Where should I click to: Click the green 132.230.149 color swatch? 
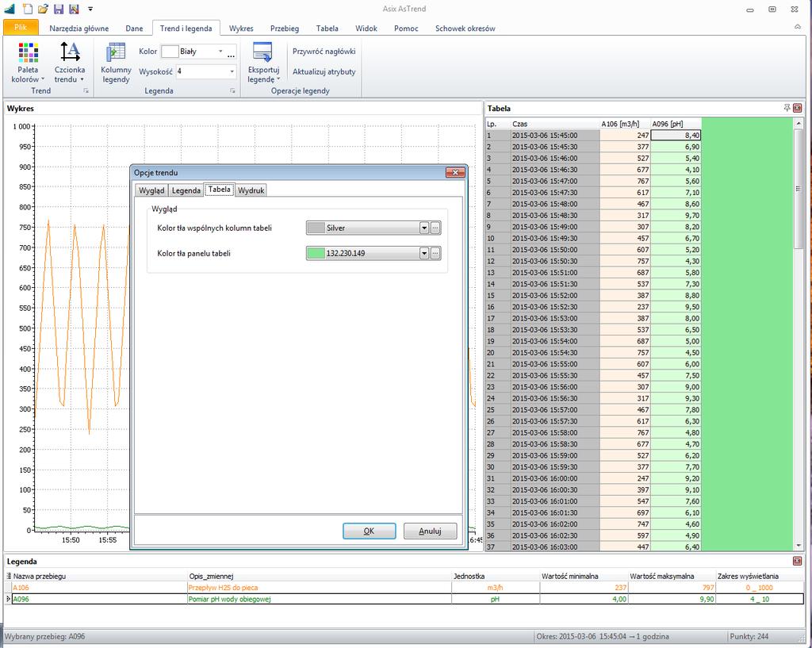(x=316, y=253)
